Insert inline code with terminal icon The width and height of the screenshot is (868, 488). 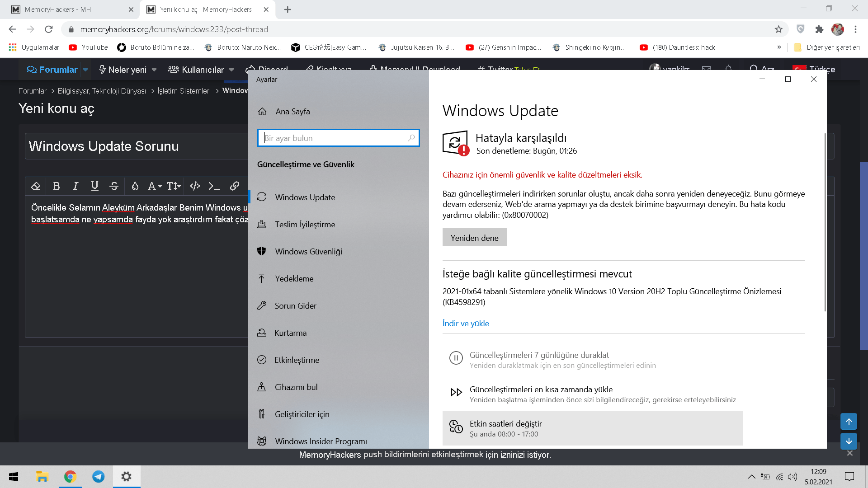[x=214, y=186]
